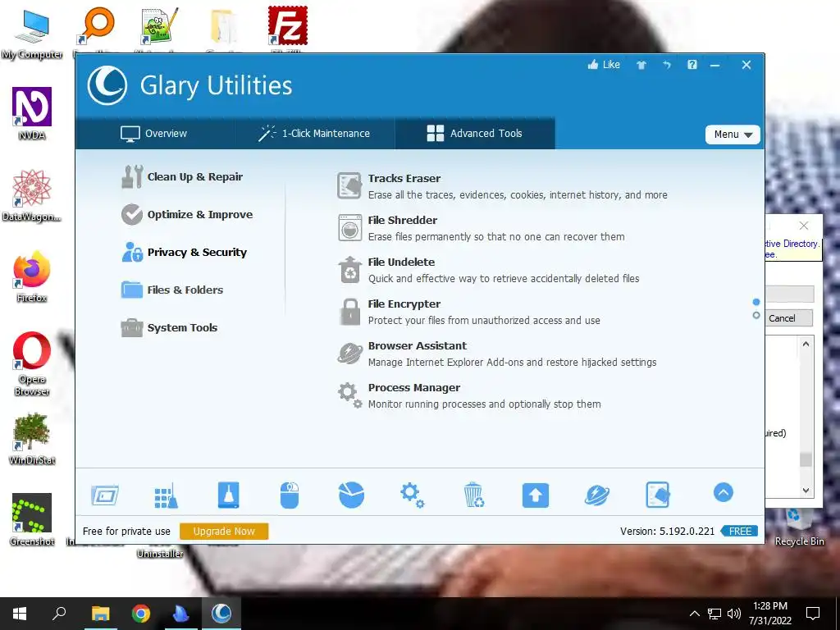The width and height of the screenshot is (840, 630).
Task: Open the Windows Start menu
Action: pyautogui.click(x=20, y=614)
